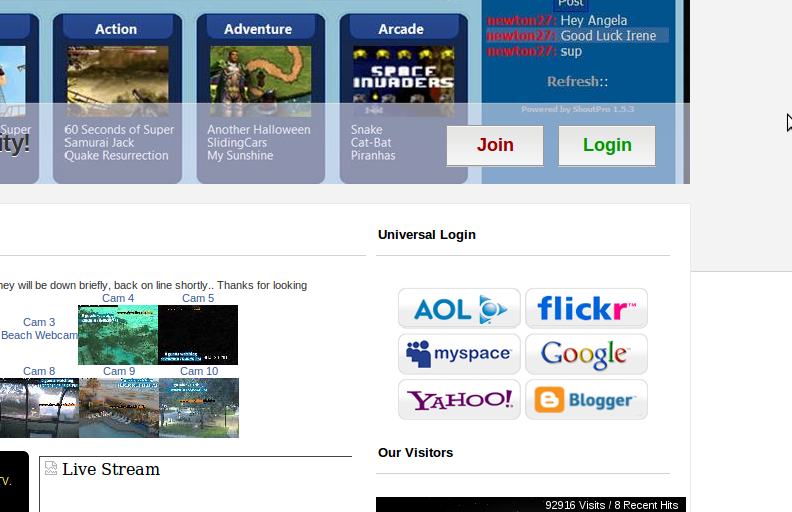The width and height of the screenshot is (792, 512).
Task: Open the Action game preview thumbnail
Action: [x=118, y=81]
